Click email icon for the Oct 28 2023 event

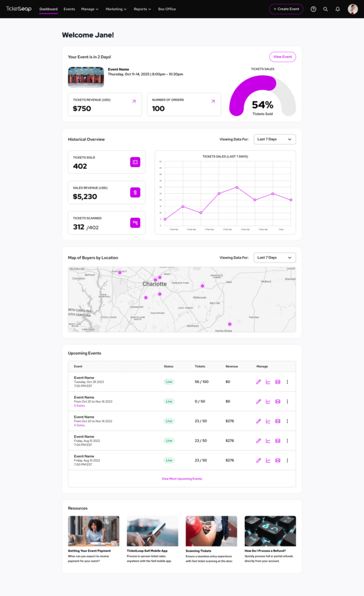pos(278,382)
